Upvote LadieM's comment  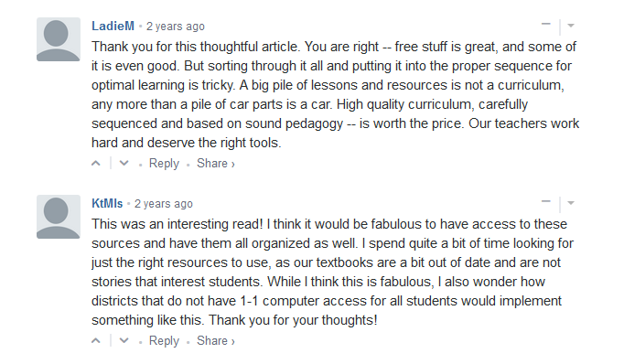[96, 163]
